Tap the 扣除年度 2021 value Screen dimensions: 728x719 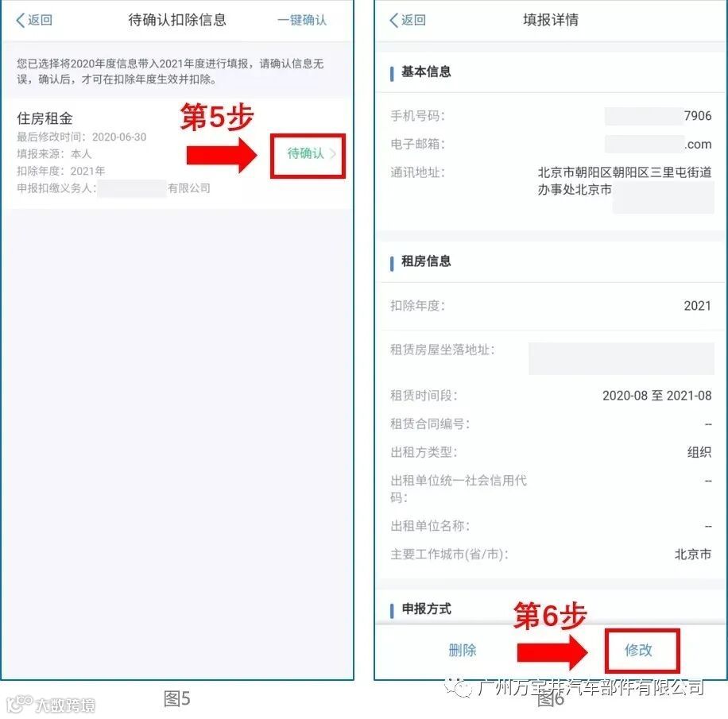pos(697,305)
